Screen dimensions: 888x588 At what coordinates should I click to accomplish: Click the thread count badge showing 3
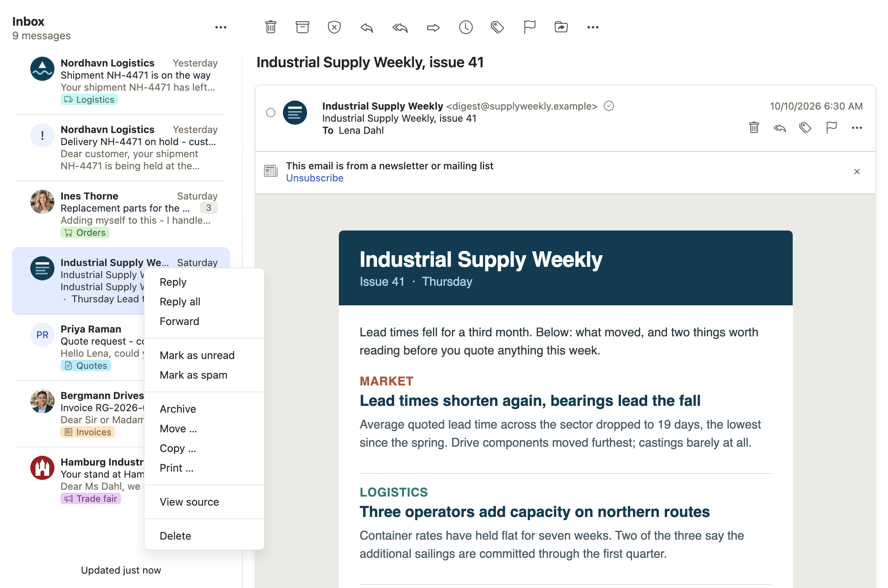click(209, 208)
